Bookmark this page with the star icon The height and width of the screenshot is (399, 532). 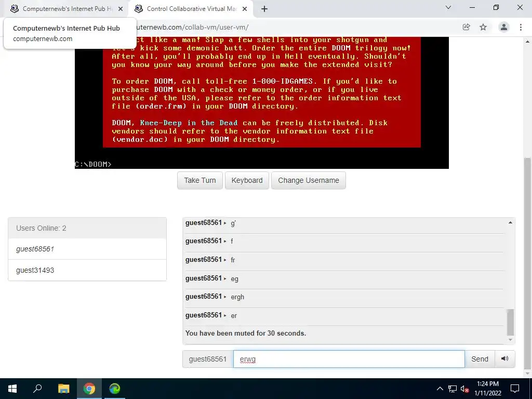click(483, 27)
